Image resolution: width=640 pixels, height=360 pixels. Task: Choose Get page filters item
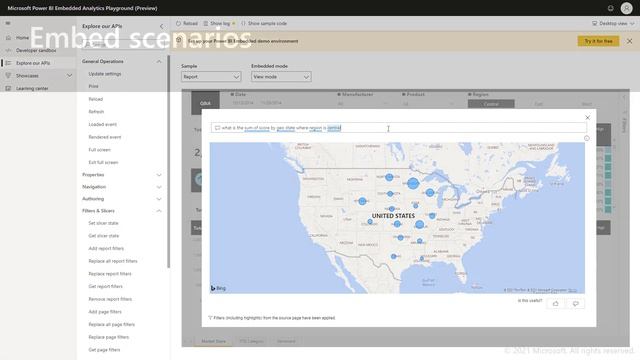(x=104, y=350)
